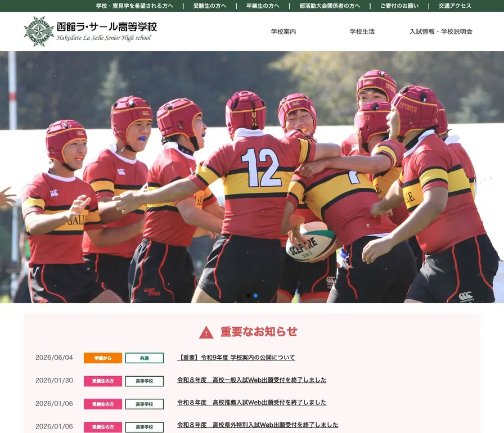Open 高校県外特別入試Web出願受付 notice
The width and height of the screenshot is (504, 433).
point(258,425)
